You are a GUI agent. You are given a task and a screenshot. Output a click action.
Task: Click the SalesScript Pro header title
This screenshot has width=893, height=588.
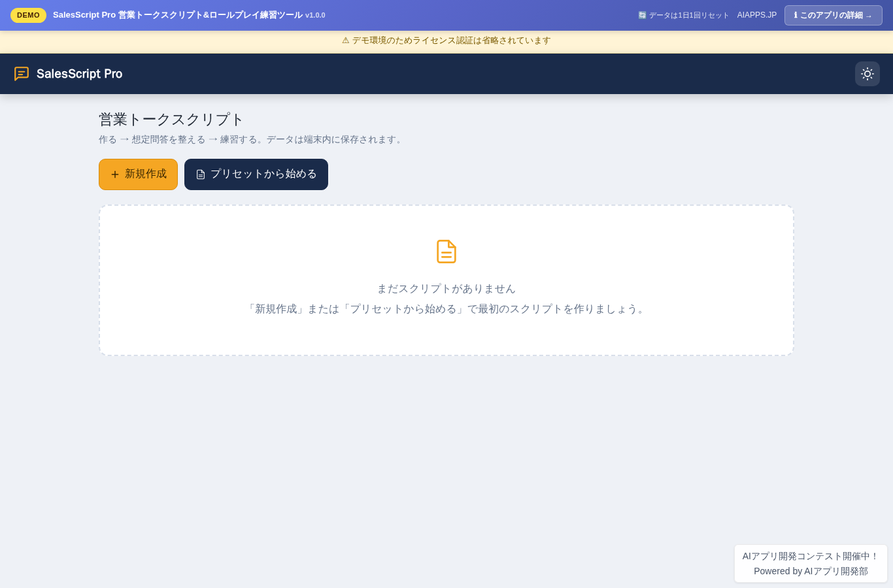click(x=80, y=74)
